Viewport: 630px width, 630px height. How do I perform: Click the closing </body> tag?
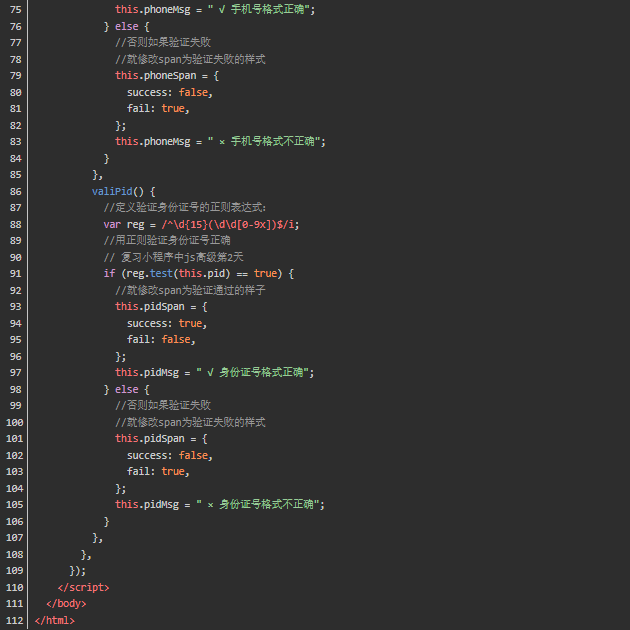(x=66, y=603)
